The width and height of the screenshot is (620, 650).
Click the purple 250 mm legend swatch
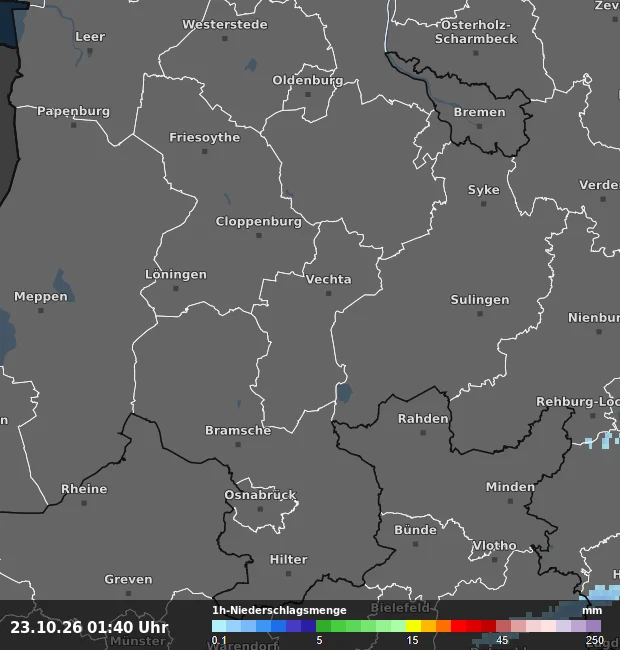[x=593, y=626]
